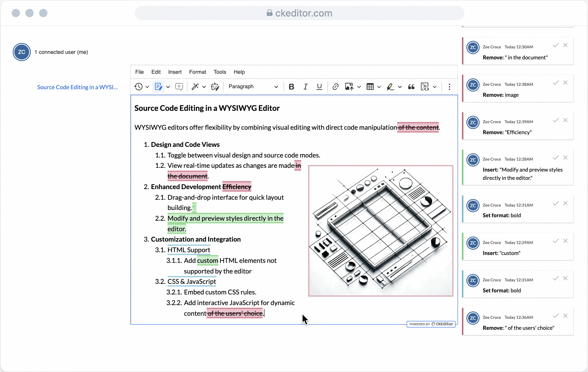The image size is (588, 372).
Task: Click the add comment icon
Action: click(179, 87)
